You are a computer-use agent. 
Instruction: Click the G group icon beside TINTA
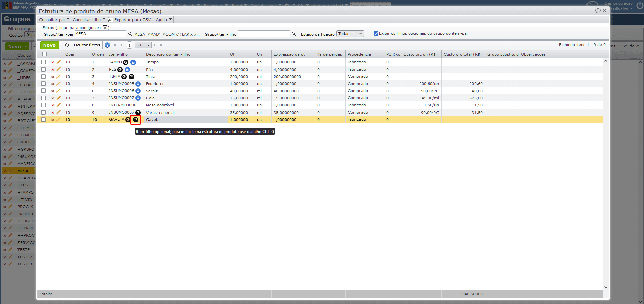[x=124, y=77]
